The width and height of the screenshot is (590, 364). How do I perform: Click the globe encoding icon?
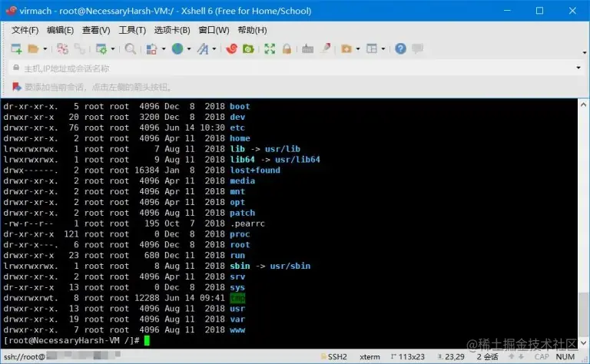pos(177,48)
